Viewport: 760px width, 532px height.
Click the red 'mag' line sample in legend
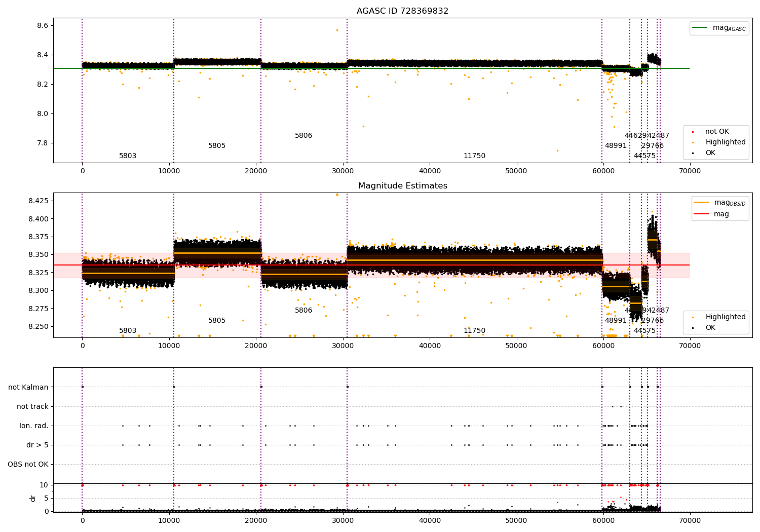[x=702, y=214]
